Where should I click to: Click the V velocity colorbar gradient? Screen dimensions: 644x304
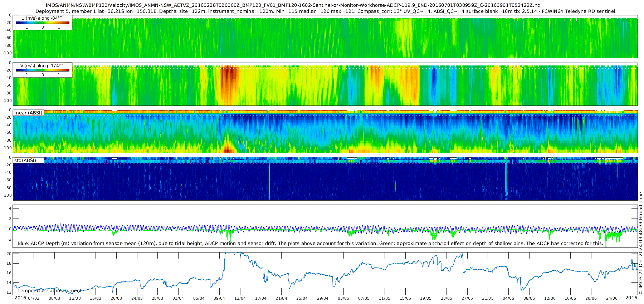[x=43, y=70]
